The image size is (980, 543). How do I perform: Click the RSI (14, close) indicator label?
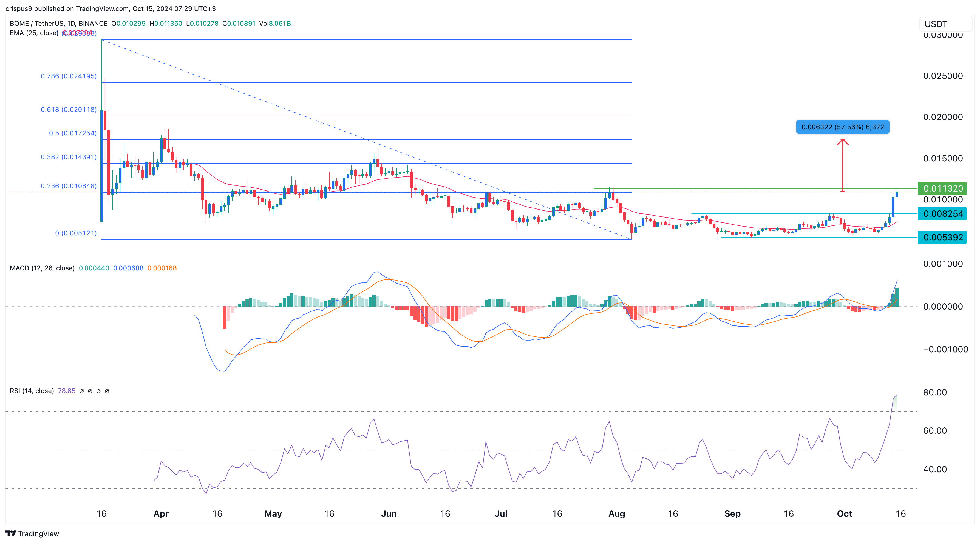pos(32,391)
